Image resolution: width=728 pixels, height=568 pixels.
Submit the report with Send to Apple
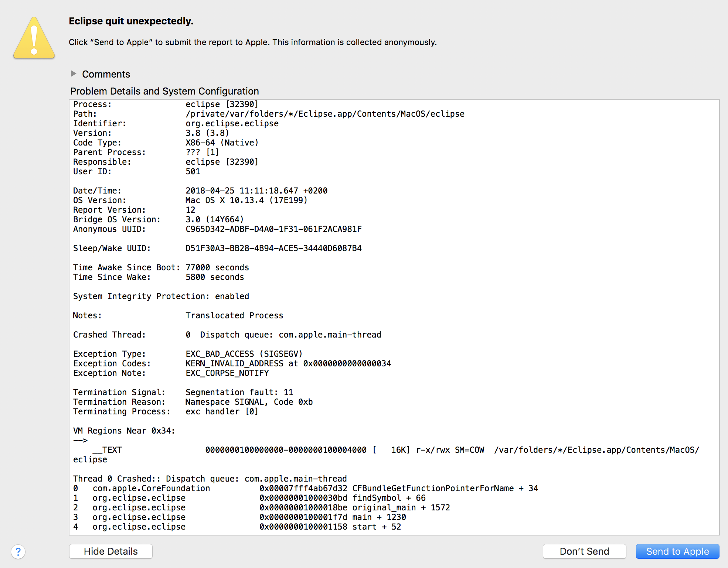(677, 551)
